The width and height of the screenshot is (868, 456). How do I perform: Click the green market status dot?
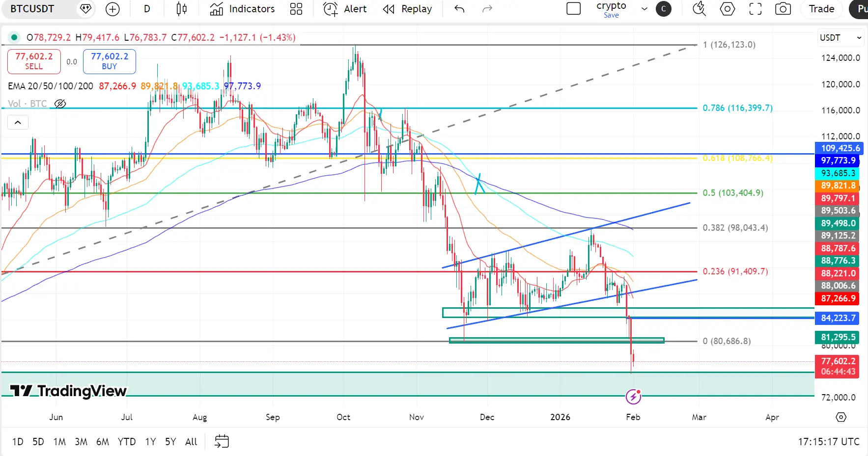(x=14, y=37)
